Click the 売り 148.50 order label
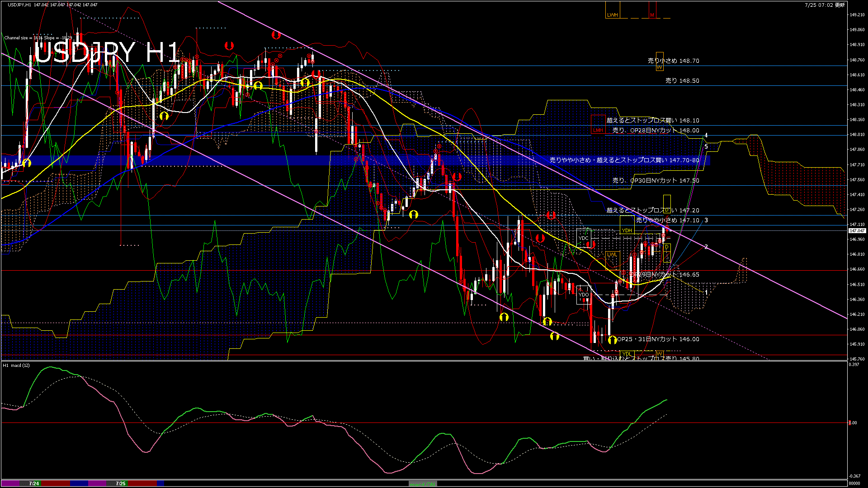 click(x=682, y=80)
